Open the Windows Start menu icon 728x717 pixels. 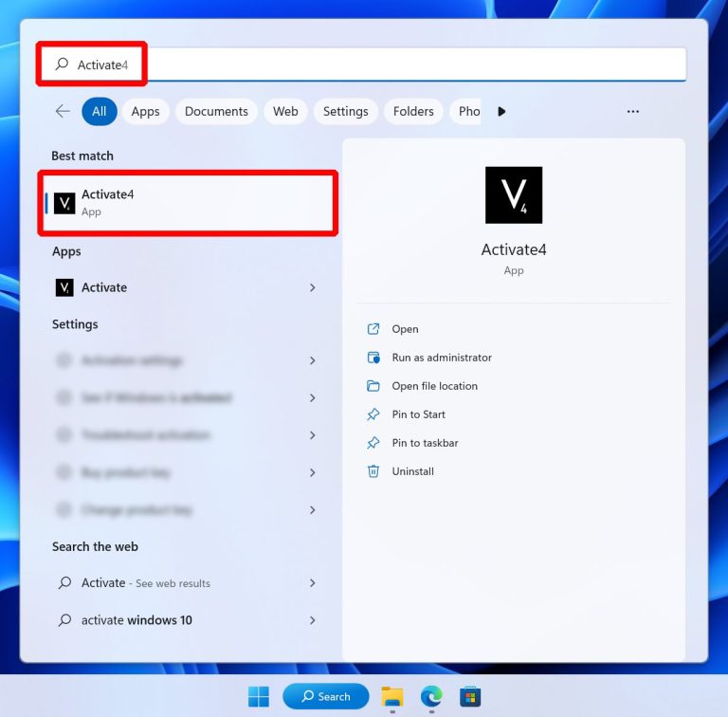coord(259,697)
